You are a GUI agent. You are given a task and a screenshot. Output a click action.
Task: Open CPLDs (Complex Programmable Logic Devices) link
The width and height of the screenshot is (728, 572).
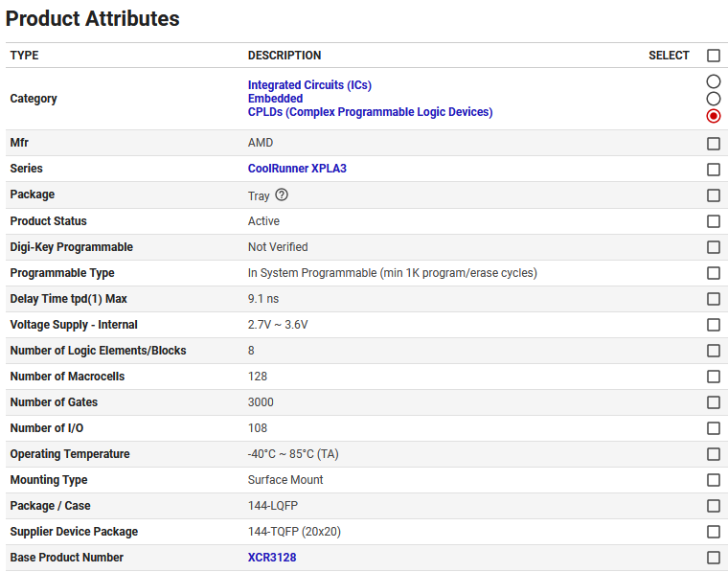point(370,112)
